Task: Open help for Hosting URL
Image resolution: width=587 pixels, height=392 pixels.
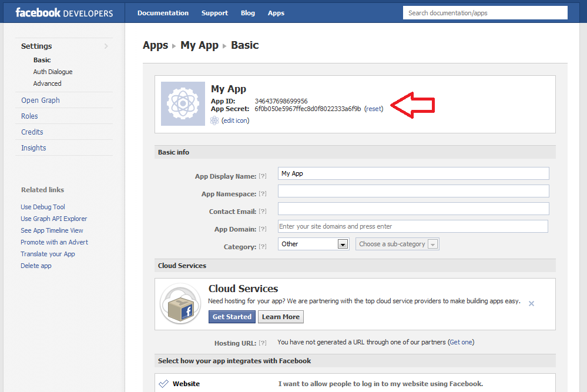Action: pos(263,343)
